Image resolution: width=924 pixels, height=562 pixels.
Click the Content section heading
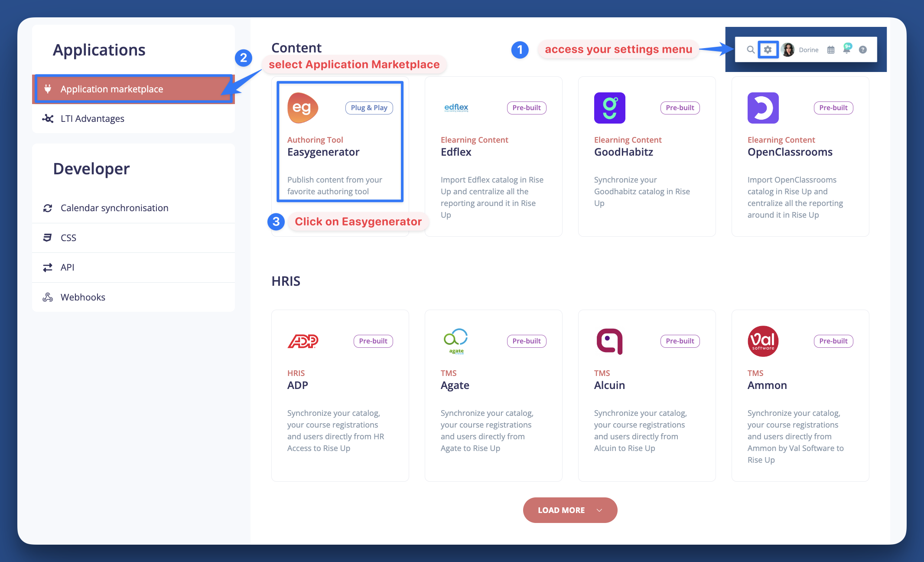tap(296, 48)
